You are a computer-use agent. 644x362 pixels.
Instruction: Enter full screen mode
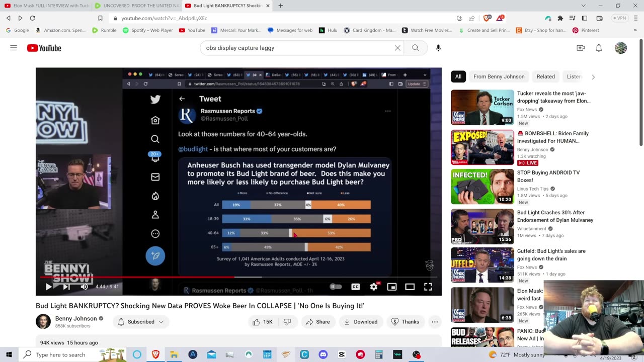[428, 287]
